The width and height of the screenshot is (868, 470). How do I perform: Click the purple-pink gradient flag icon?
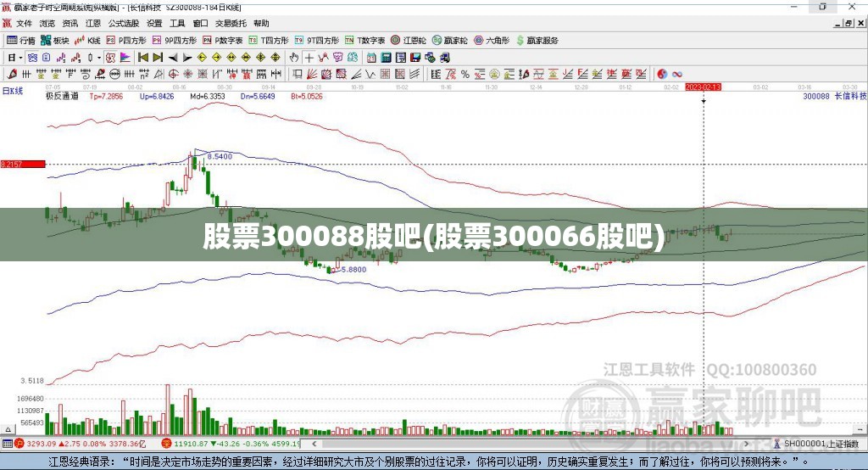(x=125, y=57)
